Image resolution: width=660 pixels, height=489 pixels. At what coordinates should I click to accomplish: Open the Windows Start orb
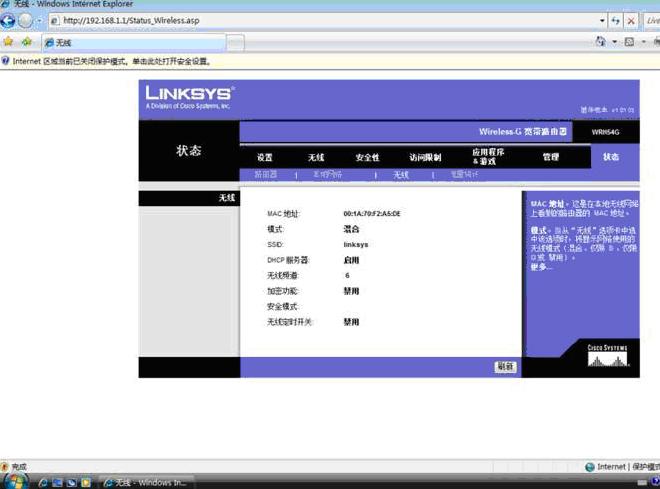[x=14, y=481]
